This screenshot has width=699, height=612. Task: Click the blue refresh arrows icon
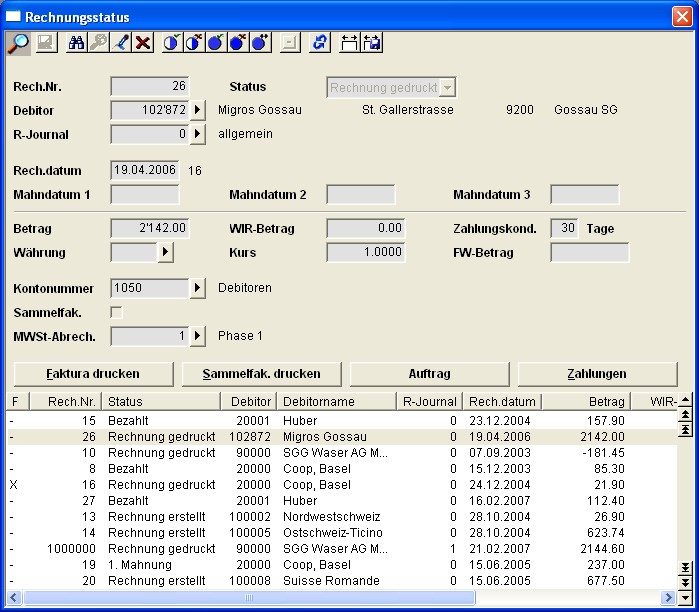point(320,43)
